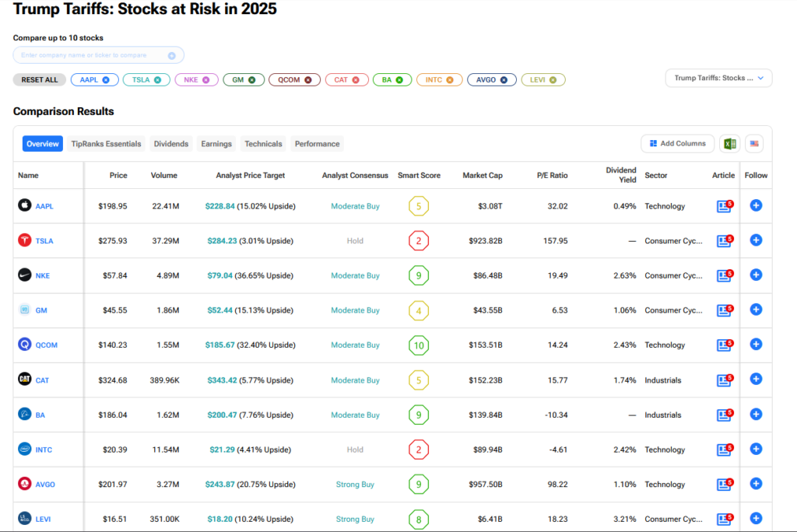Click the $228.84 price target for AAPL
The image size is (797, 532).
pyautogui.click(x=220, y=206)
